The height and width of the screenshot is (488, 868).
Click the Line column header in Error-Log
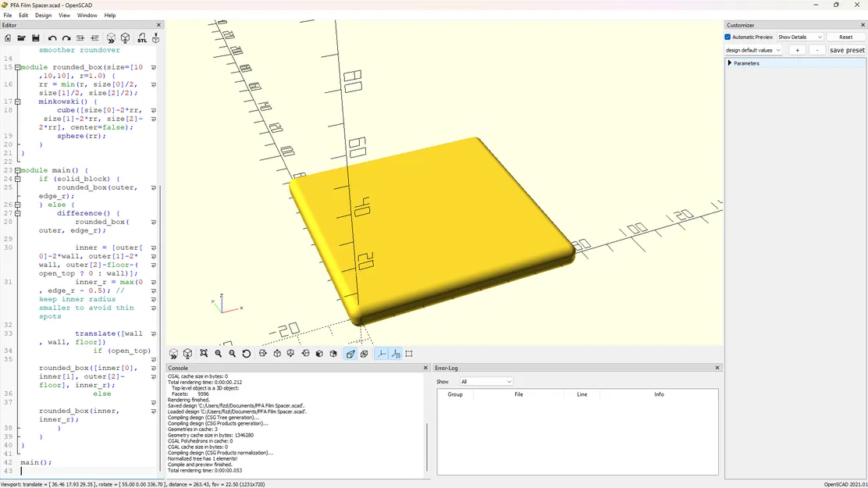coord(582,394)
